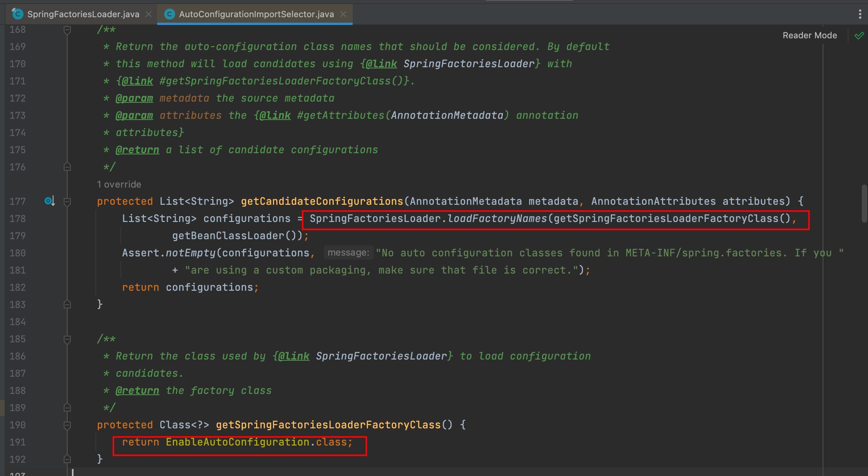
Task: Switch to the SpringFactoriesLoader.java tab
Action: (x=83, y=14)
